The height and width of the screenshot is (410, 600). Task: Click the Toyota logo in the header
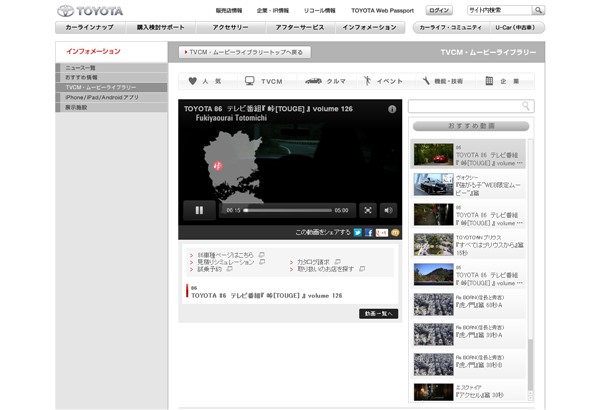pos(90,11)
